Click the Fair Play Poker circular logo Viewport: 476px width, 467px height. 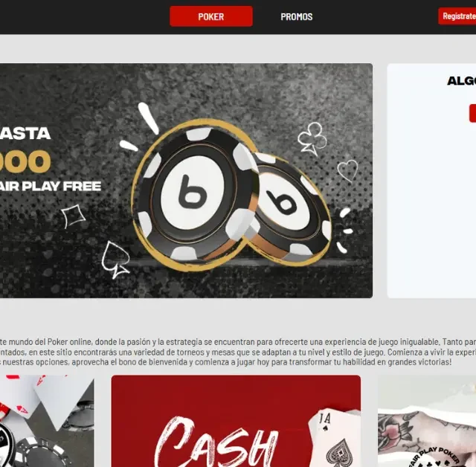pos(434,457)
